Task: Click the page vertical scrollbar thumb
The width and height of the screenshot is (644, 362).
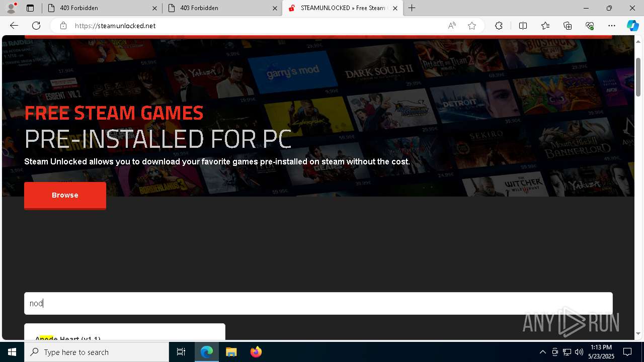Action: pyautogui.click(x=638, y=77)
